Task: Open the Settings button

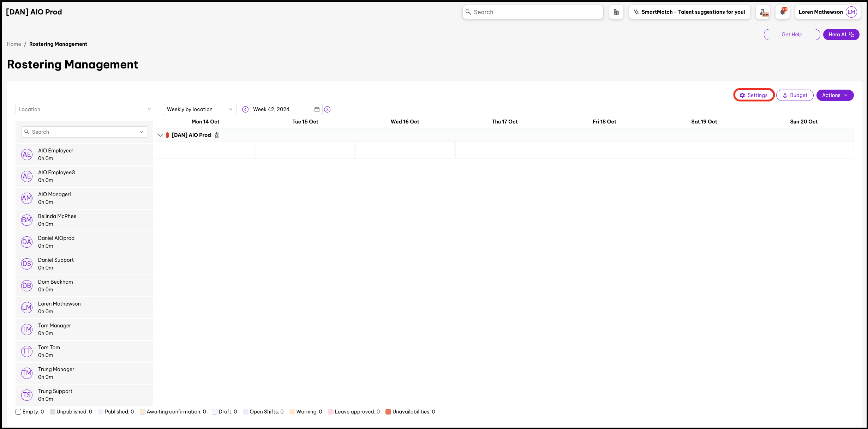Action: [x=754, y=95]
